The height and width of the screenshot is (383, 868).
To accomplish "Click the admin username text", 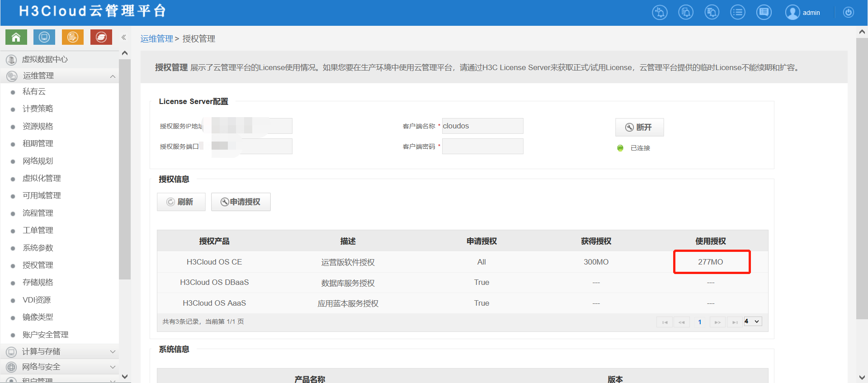I will point(811,13).
